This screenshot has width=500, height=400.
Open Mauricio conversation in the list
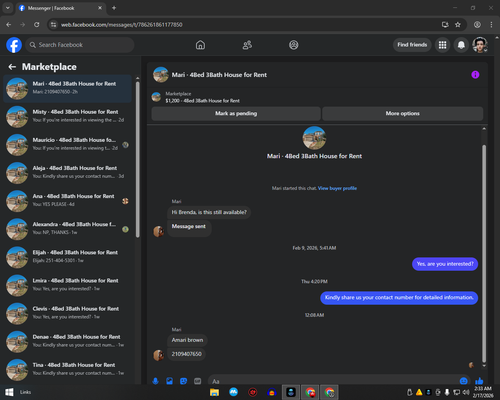click(68, 145)
